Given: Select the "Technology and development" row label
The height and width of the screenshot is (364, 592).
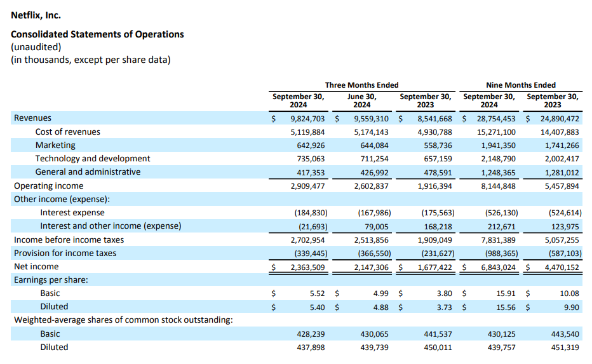Looking at the screenshot, I should tap(93, 159).
